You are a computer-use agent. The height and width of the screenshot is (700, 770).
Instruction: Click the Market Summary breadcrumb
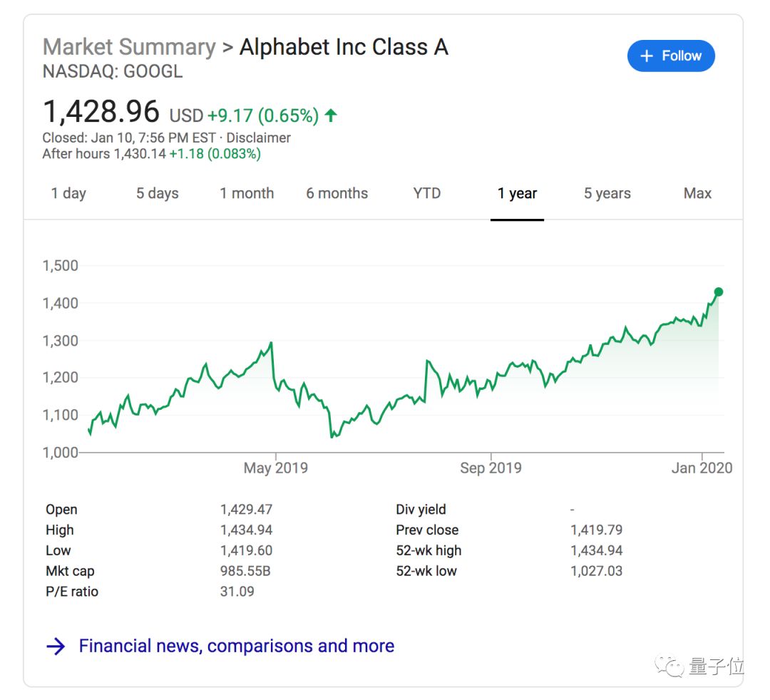pyautogui.click(x=129, y=47)
